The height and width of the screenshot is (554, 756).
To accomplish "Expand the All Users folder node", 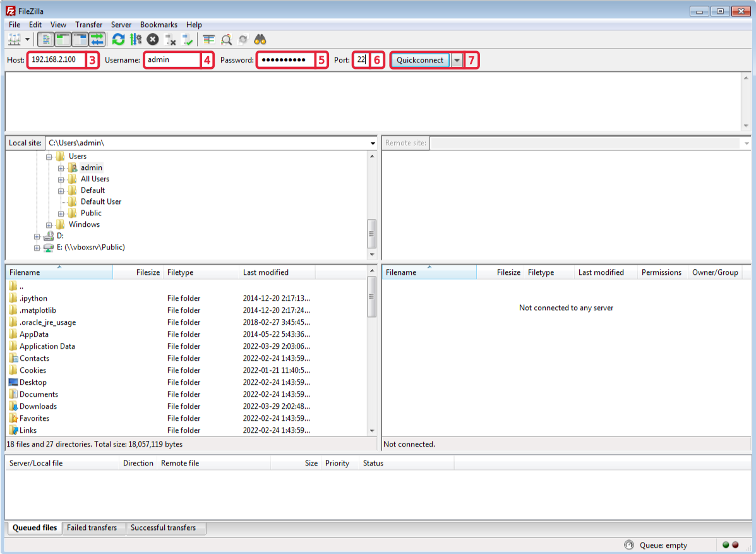I will [61, 179].
